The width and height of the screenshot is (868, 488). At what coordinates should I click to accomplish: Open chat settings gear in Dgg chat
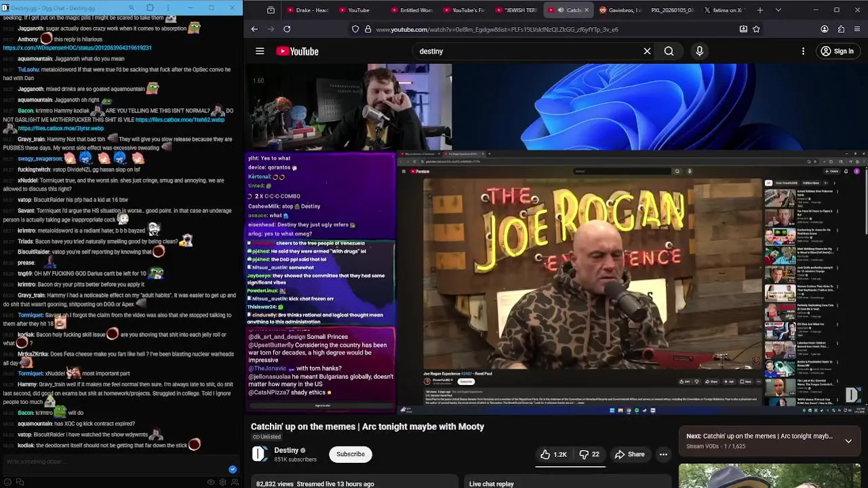(223, 482)
